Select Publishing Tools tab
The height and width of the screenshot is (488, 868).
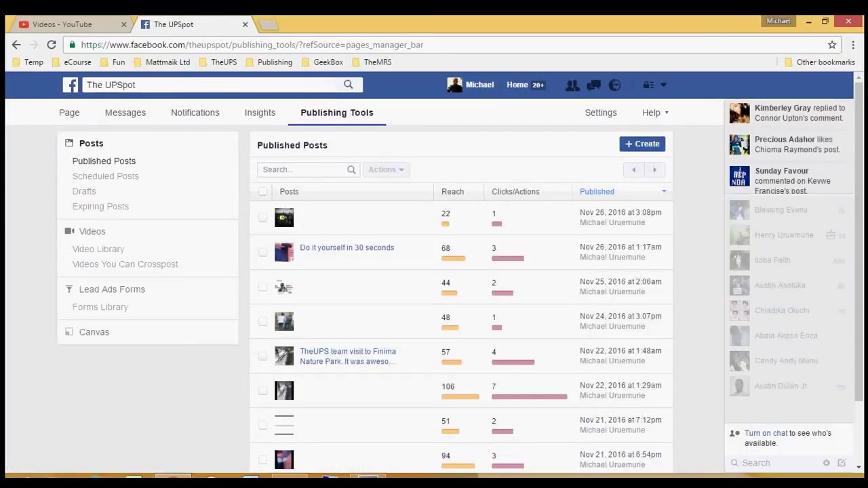point(337,113)
